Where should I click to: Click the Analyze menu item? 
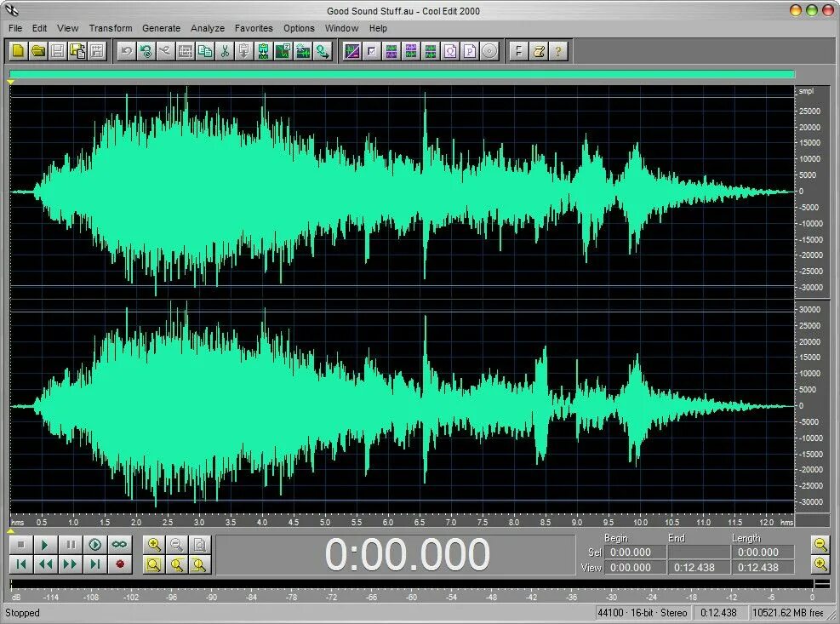(x=208, y=28)
